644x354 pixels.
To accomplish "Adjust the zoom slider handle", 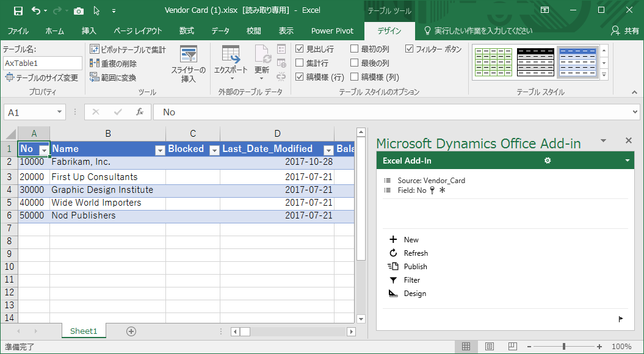I will (564, 347).
